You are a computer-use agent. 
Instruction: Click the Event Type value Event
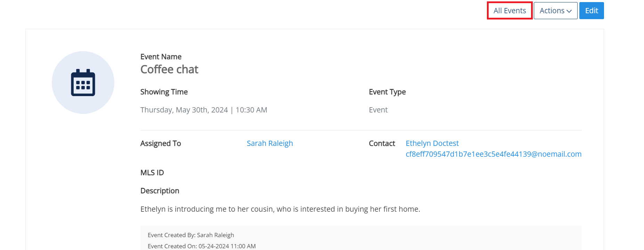click(x=378, y=110)
